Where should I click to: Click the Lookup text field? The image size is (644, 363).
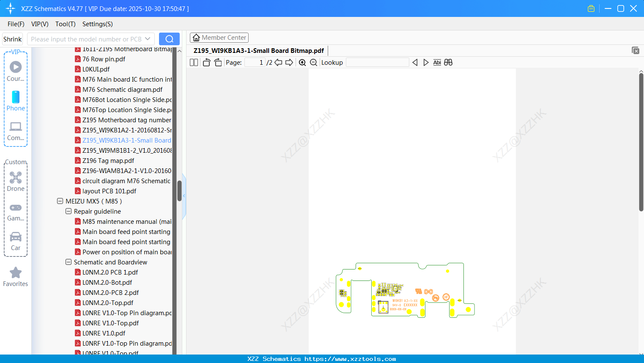[378, 63]
